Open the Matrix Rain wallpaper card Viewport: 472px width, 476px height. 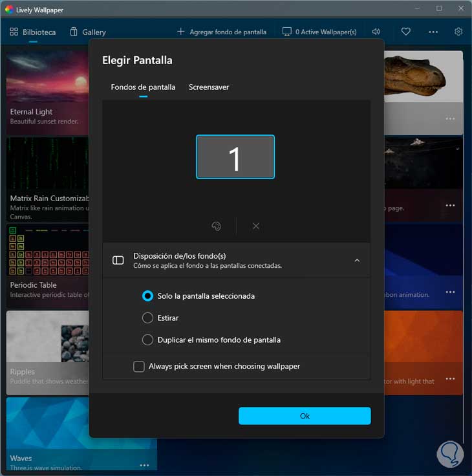coord(48,178)
